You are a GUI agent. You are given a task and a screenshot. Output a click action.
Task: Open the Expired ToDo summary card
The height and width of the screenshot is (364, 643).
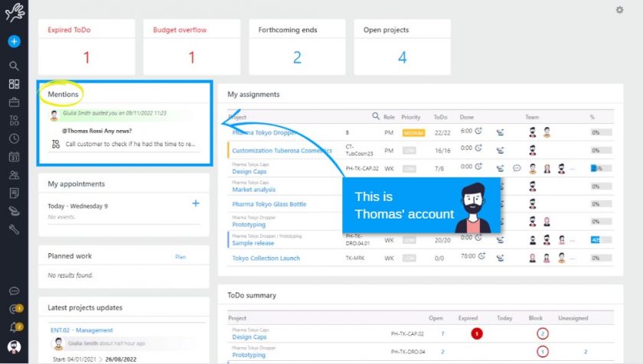[86, 47]
